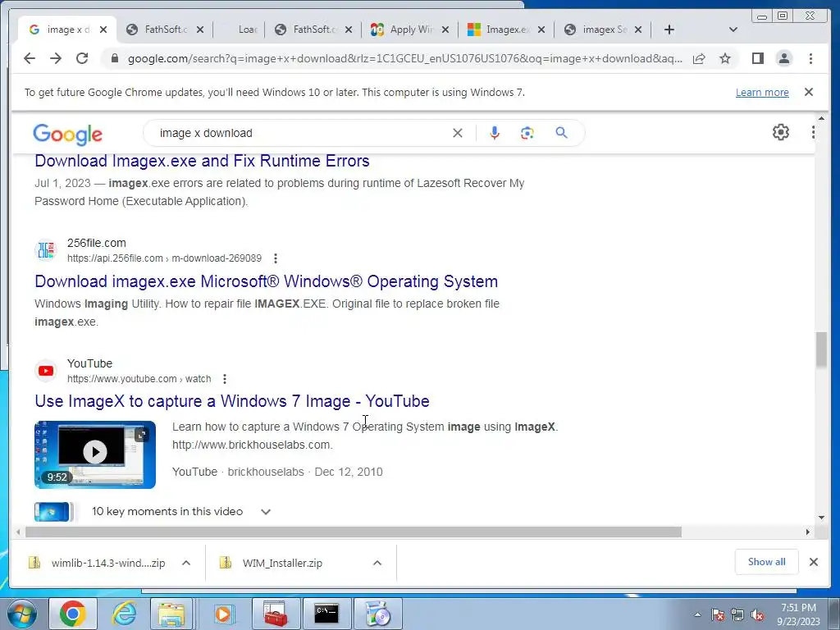Image resolution: width=840 pixels, height=630 pixels.
Task: Click the Google logo
Action: point(67,134)
